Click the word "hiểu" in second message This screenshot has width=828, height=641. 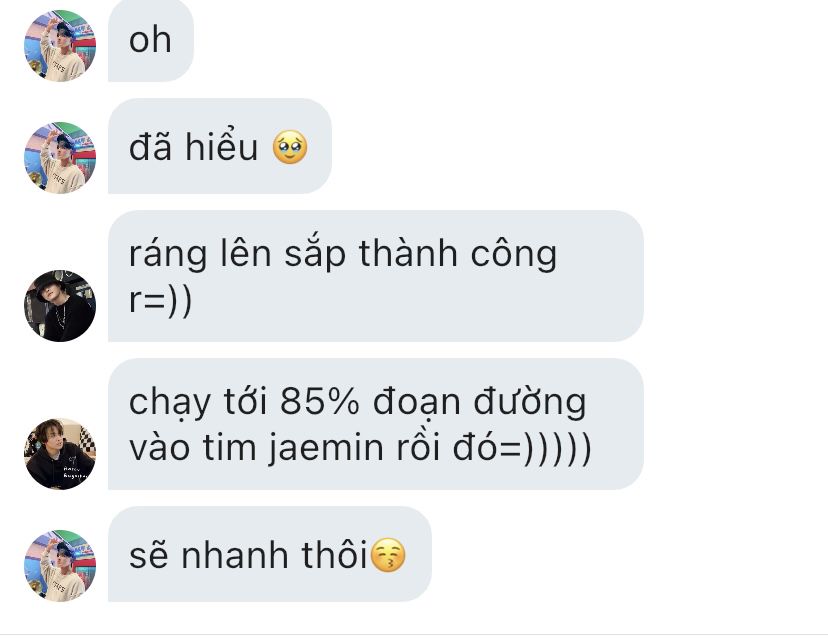[221, 146]
